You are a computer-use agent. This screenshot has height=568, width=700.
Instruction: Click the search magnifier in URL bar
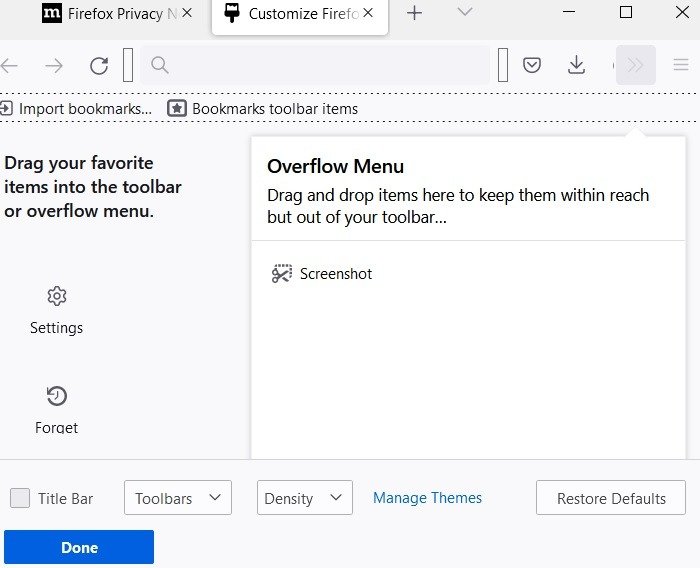159,65
